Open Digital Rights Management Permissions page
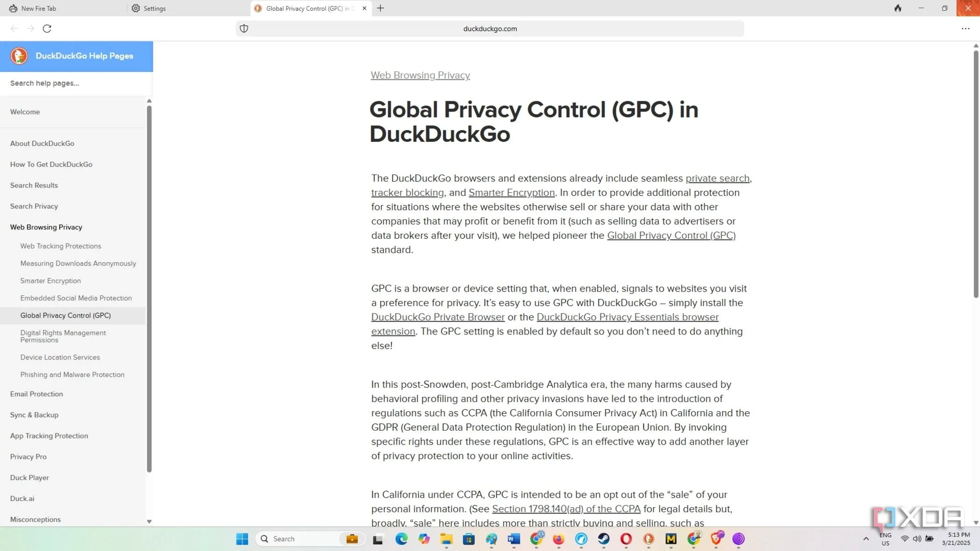The width and height of the screenshot is (980, 551). point(63,336)
